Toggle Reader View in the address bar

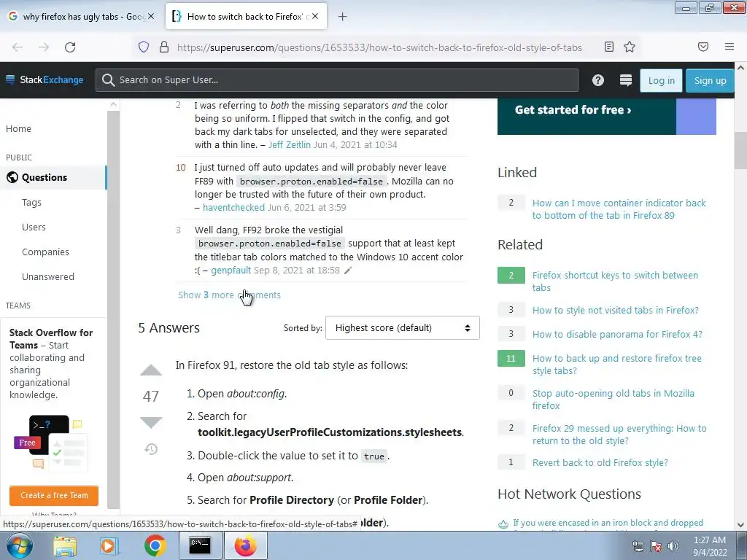609,47
